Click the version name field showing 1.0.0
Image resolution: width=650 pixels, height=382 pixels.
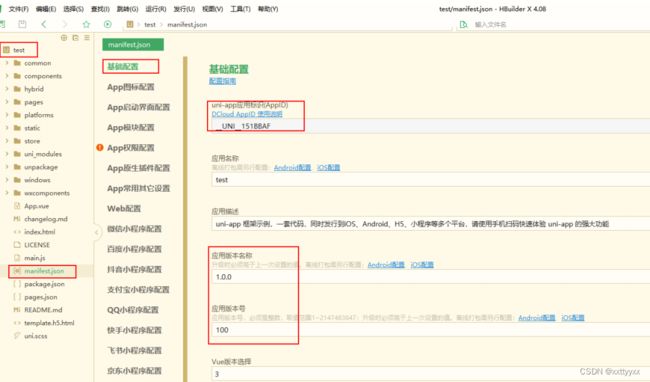coord(430,277)
